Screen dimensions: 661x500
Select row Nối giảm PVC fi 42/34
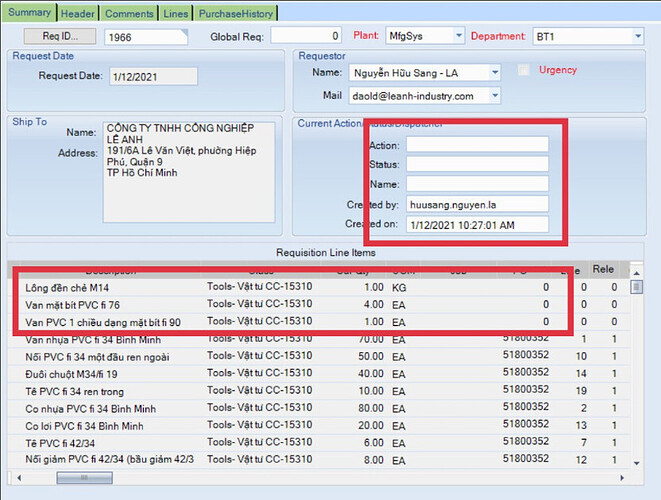[318, 460]
